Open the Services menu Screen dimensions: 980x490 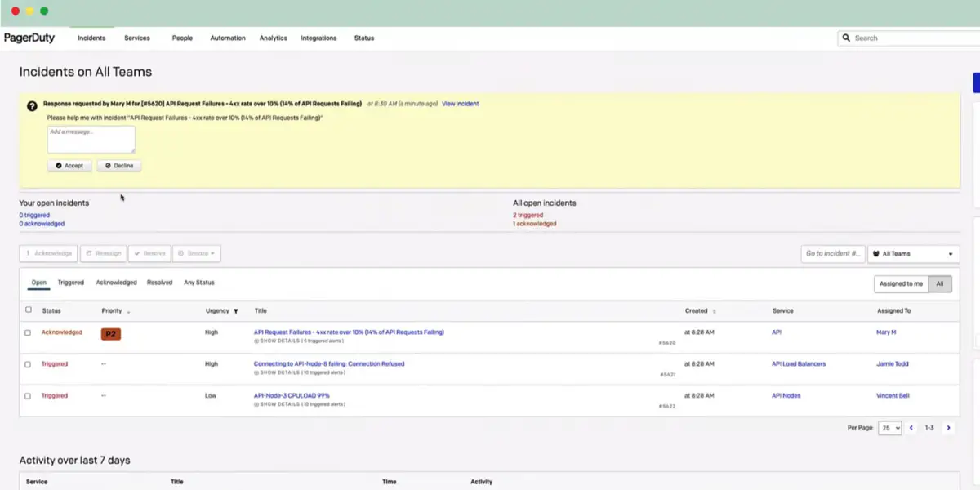[137, 38]
